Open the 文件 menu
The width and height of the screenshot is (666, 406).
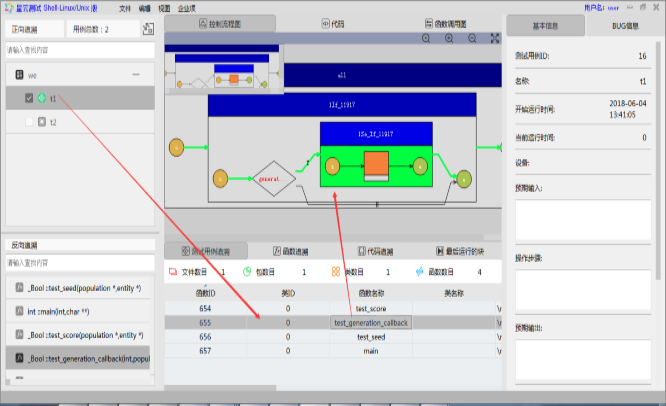[125, 8]
